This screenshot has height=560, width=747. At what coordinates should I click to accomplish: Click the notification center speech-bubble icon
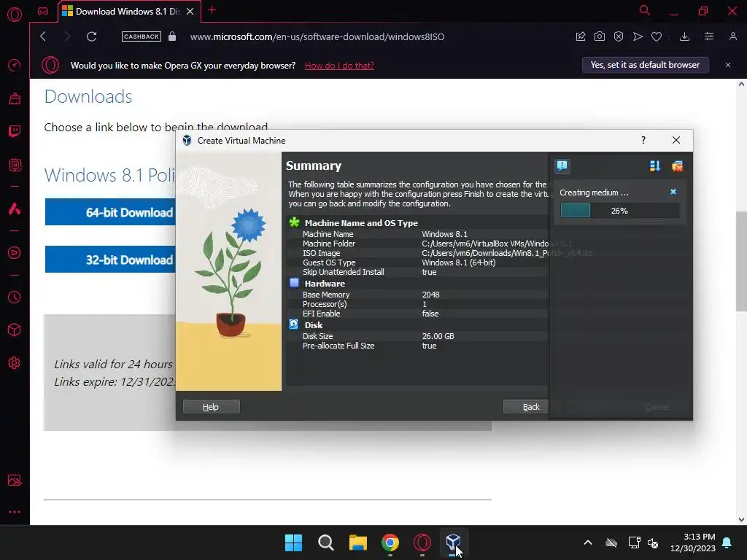click(x=562, y=166)
